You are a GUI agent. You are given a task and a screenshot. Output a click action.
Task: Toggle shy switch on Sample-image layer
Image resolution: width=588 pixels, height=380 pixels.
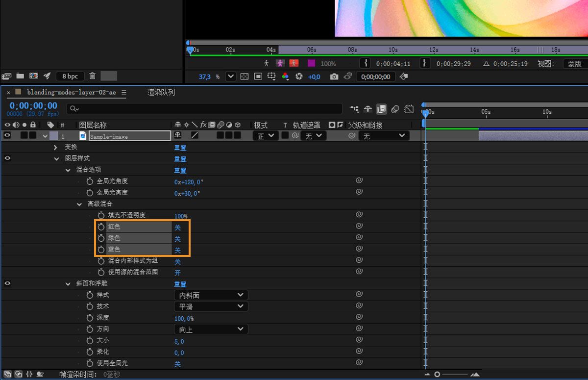pos(177,135)
